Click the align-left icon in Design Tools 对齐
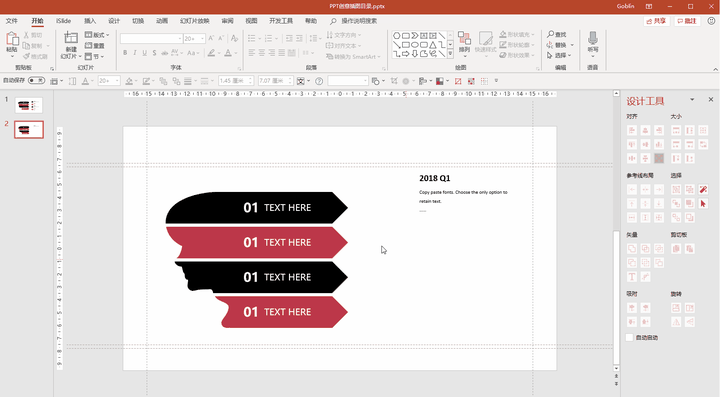This screenshot has height=397, width=720. (x=632, y=130)
